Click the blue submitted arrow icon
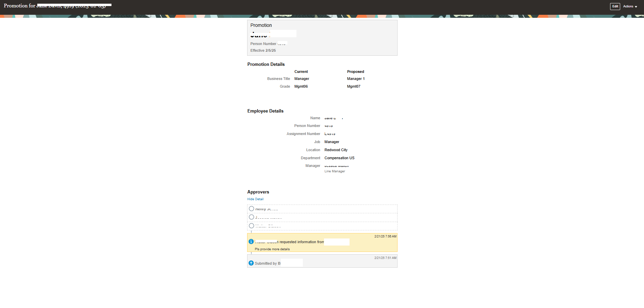This screenshot has width=644, height=308. tap(251, 263)
